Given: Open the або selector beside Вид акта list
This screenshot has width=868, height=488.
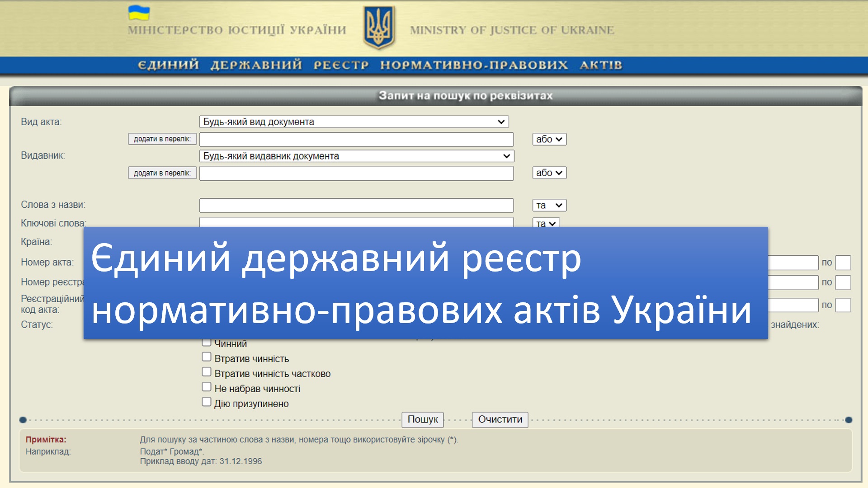Looking at the screenshot, I should [x=549, y=139].
